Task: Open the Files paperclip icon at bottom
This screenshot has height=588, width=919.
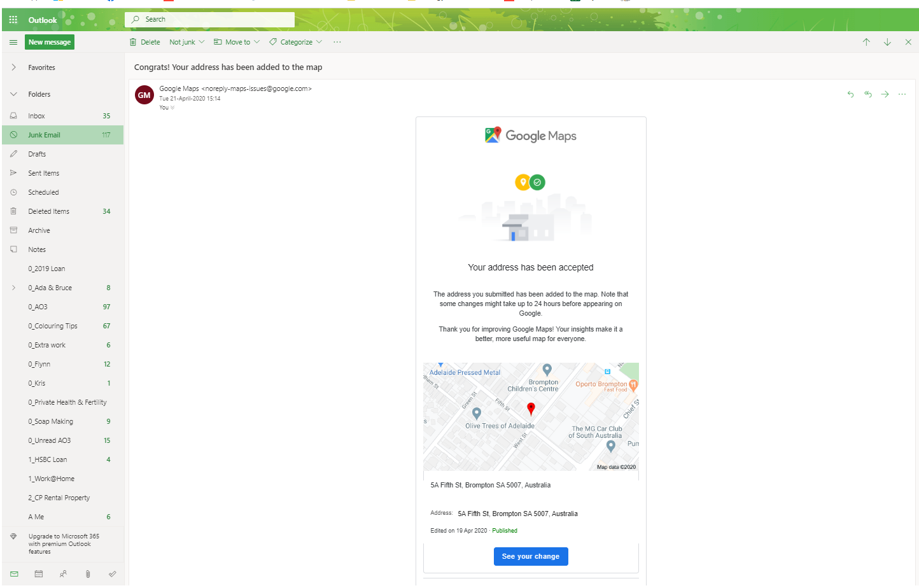Action: (x=88, y=574)
